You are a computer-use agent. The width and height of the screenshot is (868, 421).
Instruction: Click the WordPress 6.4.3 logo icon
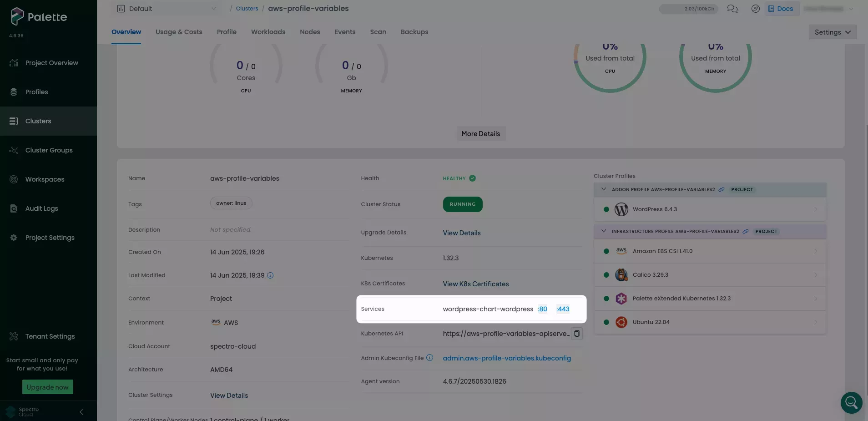coord(621,209)
